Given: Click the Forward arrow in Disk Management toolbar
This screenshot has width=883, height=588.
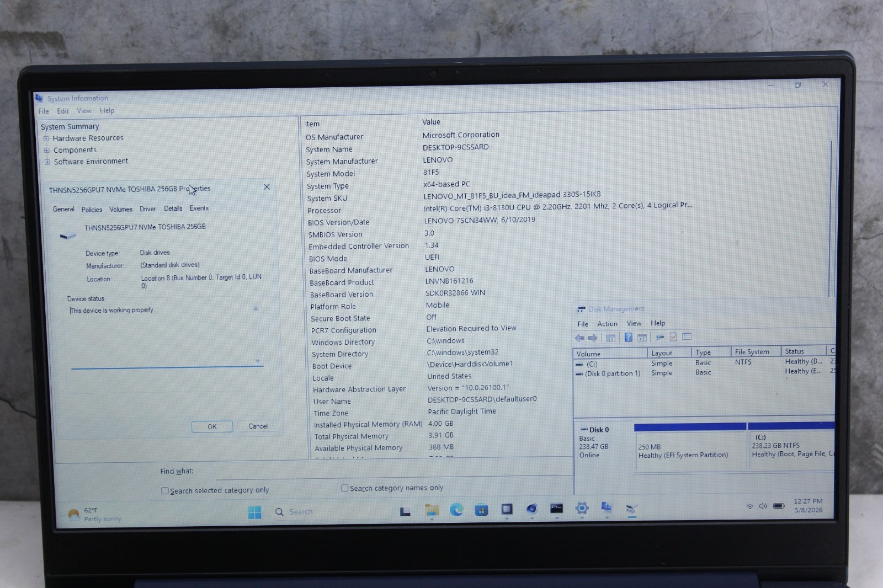Looking at the screenshot, I should click(593, 338).
